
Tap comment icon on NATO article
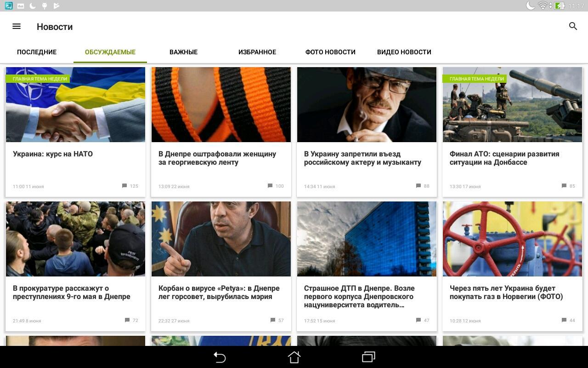pyautogui.click(x=124, y=186)
